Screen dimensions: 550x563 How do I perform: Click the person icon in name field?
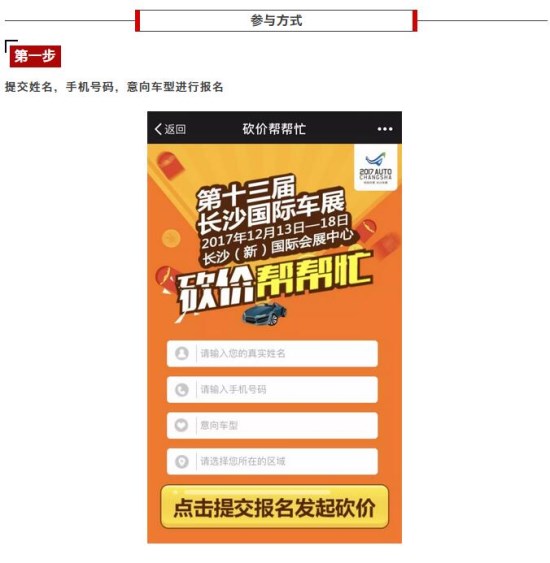[x=182, y=353]
